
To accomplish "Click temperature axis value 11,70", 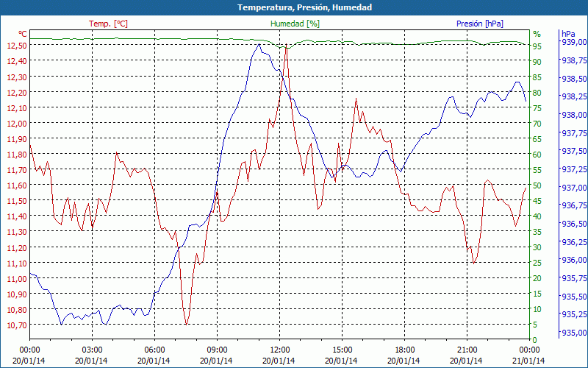I will tap(17, 169).
